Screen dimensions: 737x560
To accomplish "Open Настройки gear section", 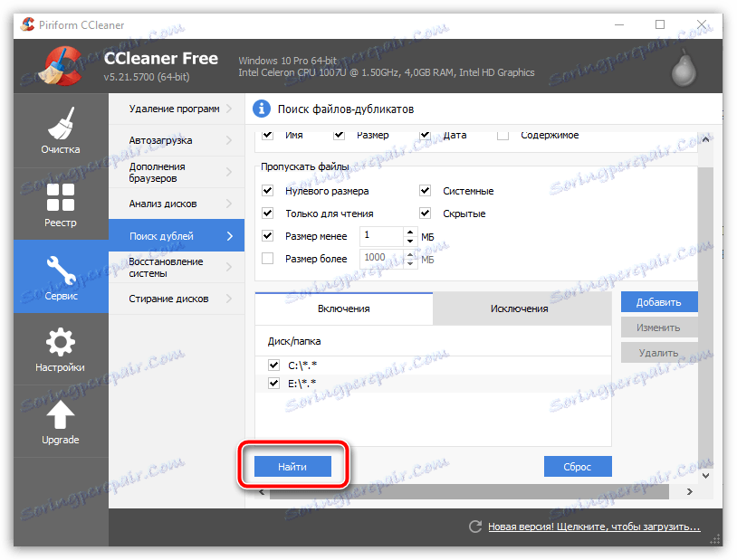I will [61, 349].
